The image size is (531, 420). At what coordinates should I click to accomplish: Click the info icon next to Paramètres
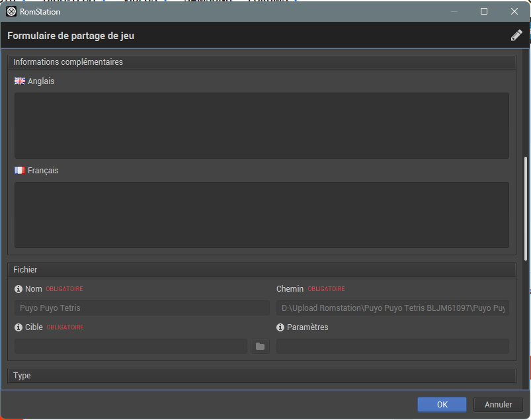(x=280, y=327)
